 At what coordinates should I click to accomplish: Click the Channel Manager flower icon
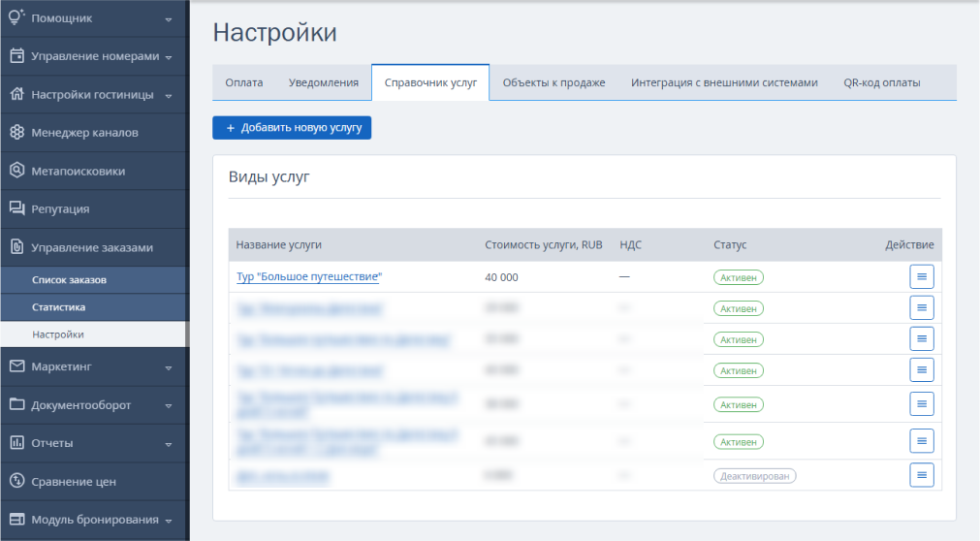click(16, 132)
